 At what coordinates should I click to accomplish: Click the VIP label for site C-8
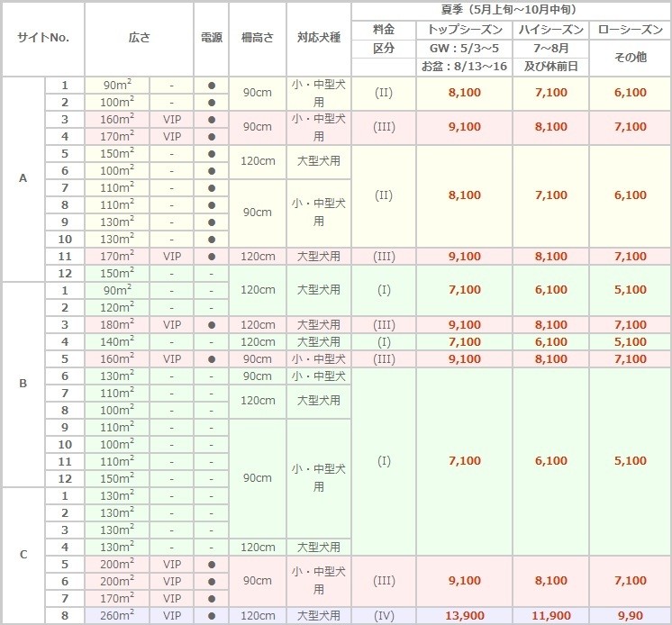(172, 616)
